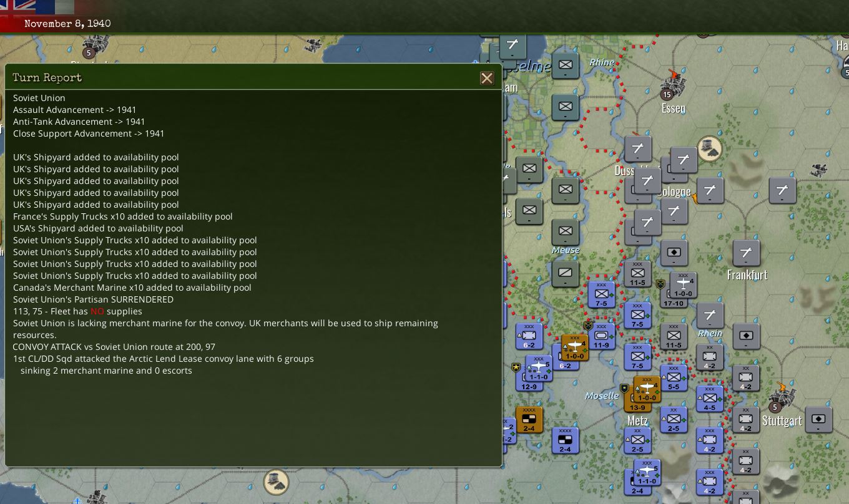
Task: Click Soviet Union's Partisan SURRENDERED line
Action: click(94, 299)
